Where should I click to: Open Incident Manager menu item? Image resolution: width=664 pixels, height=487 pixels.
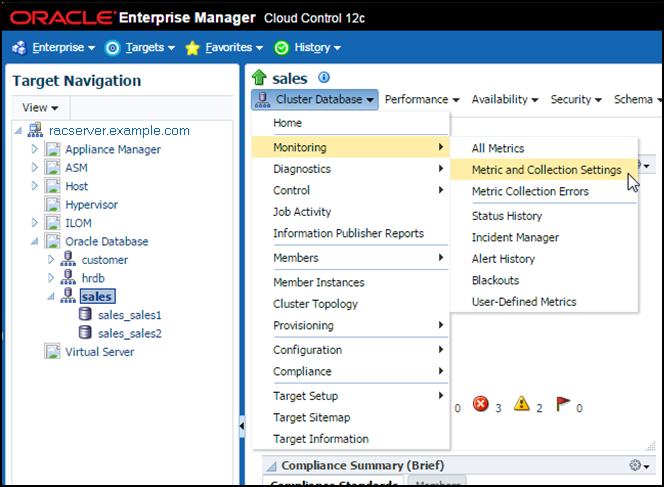[x=544, y=238]
